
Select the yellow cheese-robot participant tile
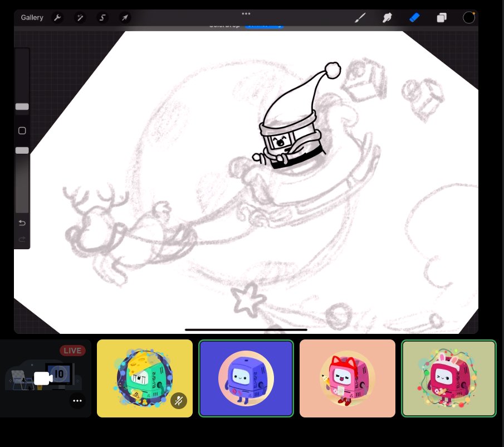coord(145,378)
